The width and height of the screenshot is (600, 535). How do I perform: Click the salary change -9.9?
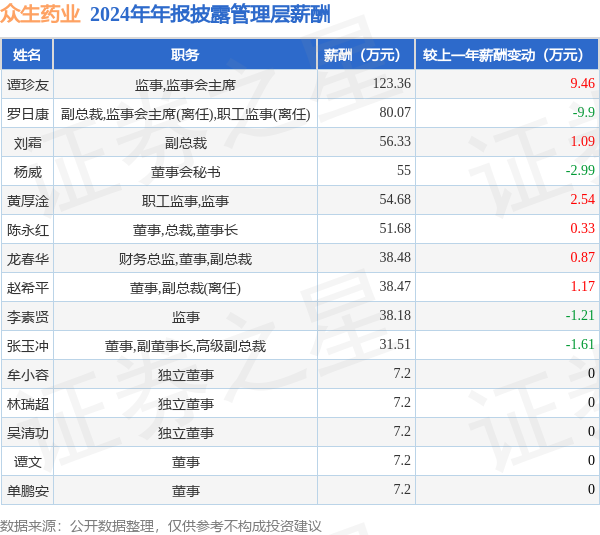[584, 113]
